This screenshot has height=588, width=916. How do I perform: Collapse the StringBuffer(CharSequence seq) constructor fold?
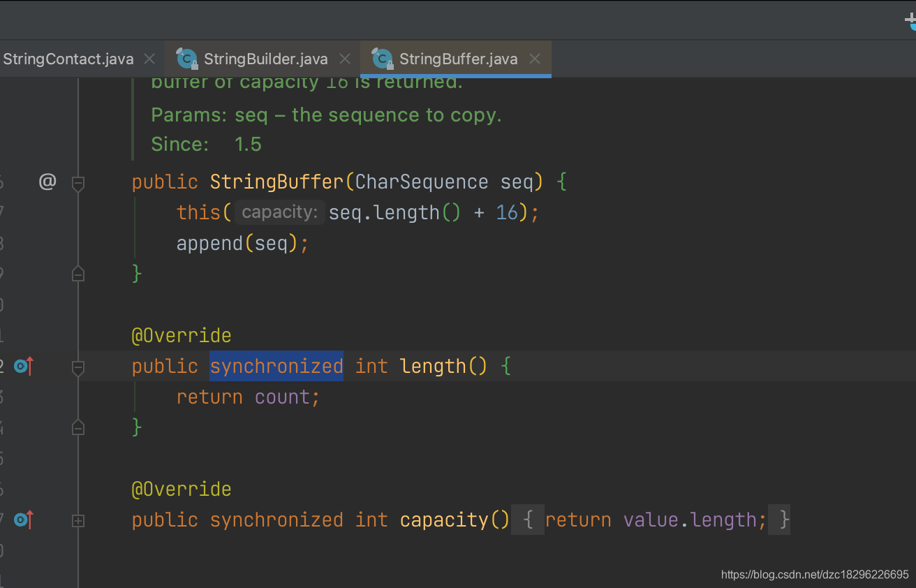click(x=78, y=184)
